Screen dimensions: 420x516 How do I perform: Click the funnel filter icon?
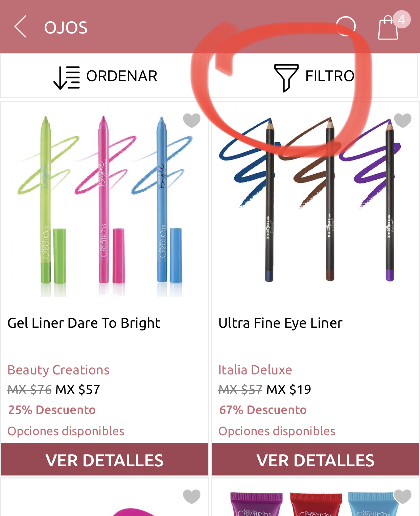click(286, 78)
